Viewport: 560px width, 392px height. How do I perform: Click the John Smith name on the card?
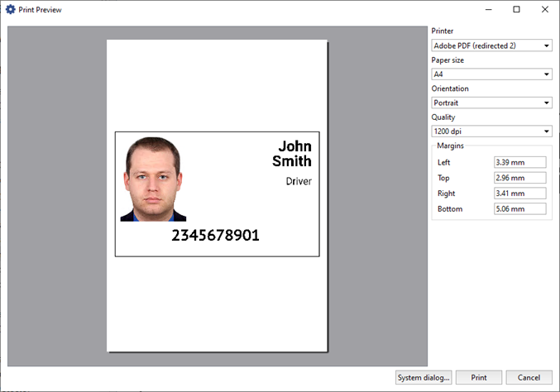tap(291, 154)
